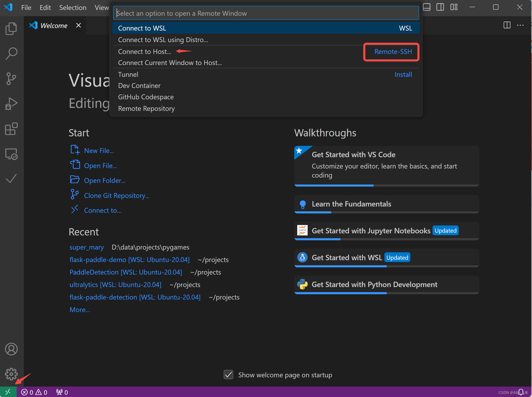Toggle the bottom panel layout button
Screen dimensions: 532x397
coord(426,7)
